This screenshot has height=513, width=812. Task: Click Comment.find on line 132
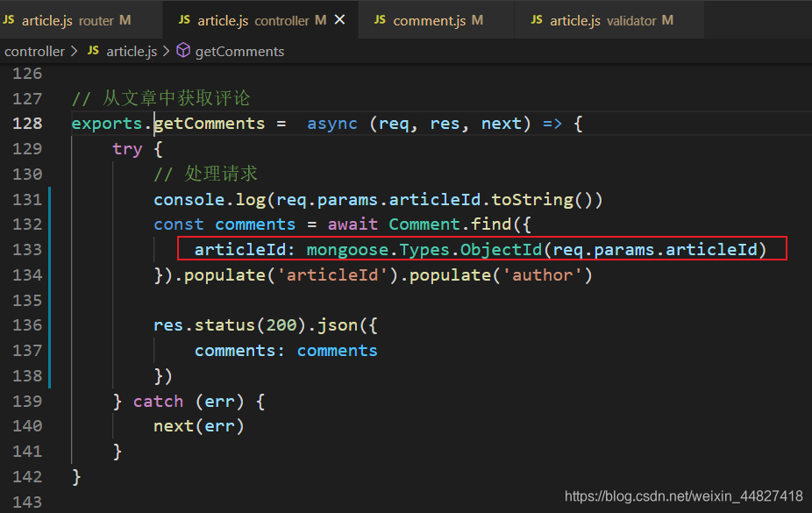(450, 224)
